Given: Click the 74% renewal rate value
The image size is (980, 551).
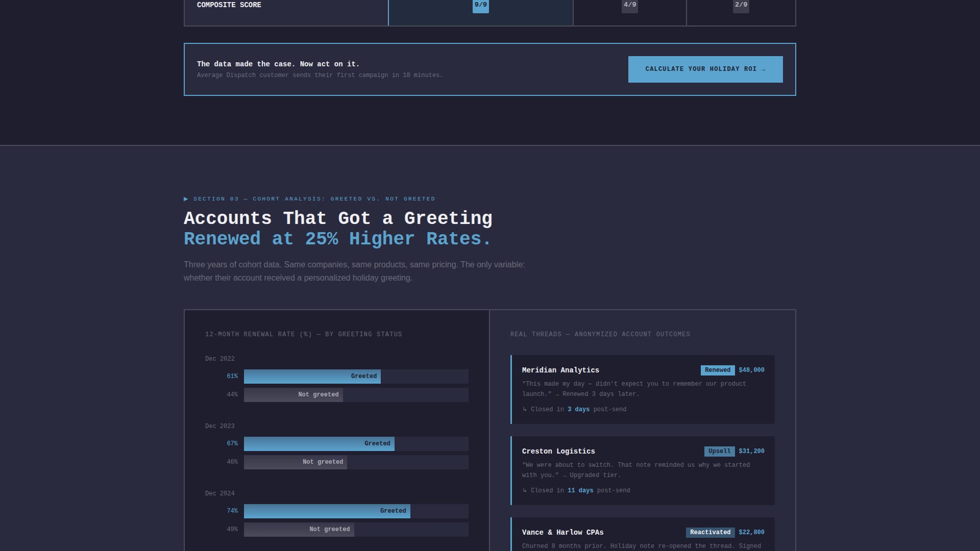Looking at the screenshot, I should [x=232, y=511].
